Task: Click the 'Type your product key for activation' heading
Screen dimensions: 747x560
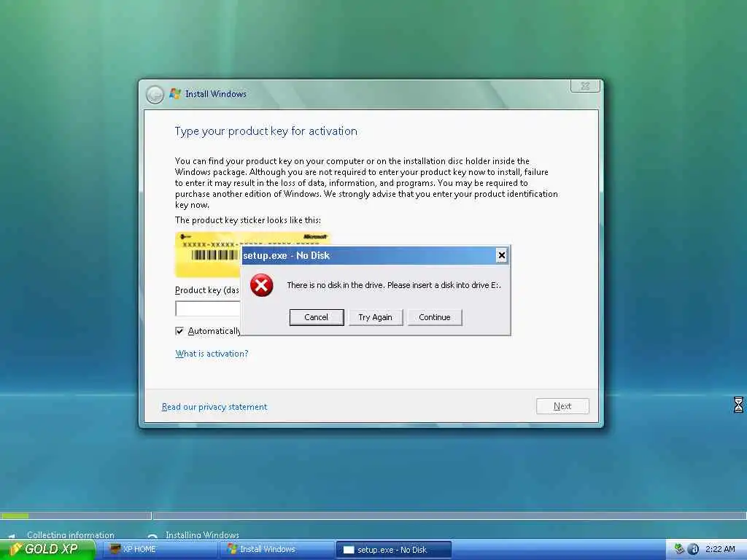Action: [266, 131]
